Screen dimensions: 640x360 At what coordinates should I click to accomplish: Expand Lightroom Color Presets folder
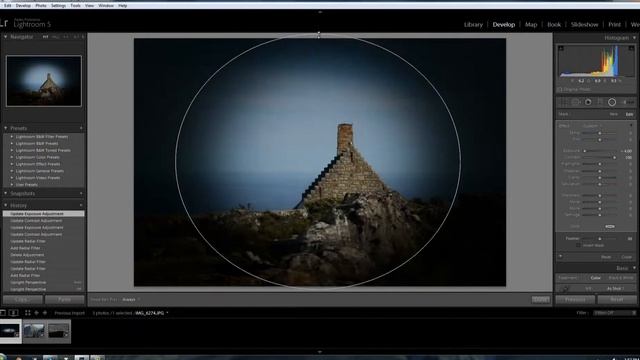(11, 157)
